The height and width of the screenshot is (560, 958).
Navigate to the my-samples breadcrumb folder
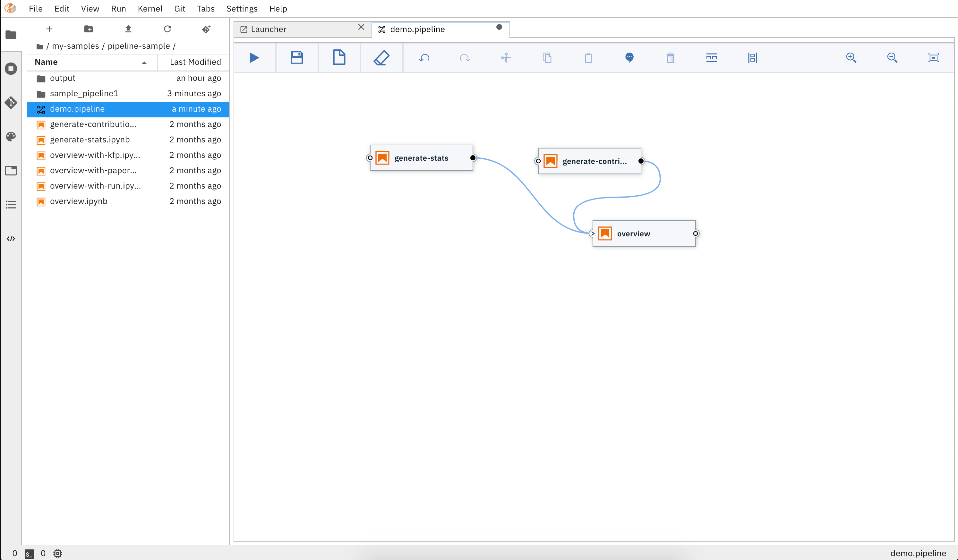click(x=75, y=46)
